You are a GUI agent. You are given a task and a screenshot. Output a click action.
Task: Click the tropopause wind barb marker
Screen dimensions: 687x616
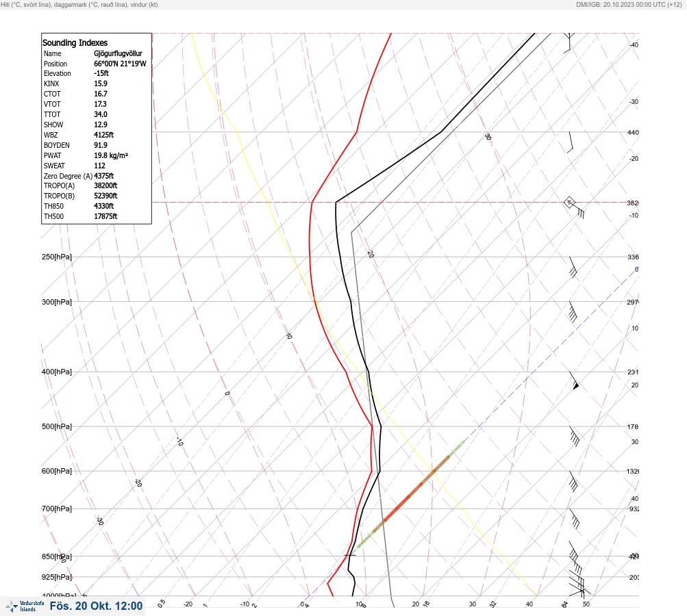point(574,207)
